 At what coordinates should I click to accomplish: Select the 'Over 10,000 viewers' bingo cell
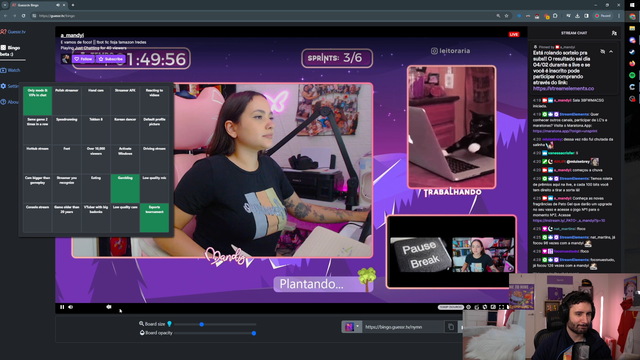click(96, 159)
